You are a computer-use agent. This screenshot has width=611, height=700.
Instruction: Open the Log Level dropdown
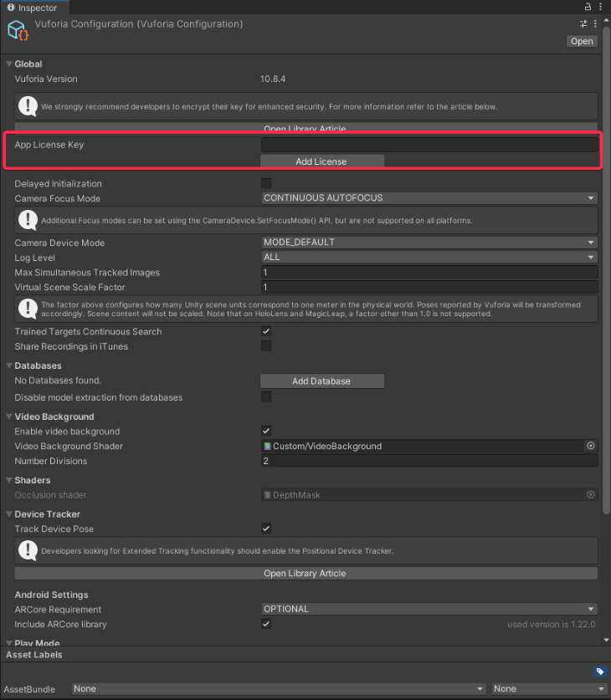(x=429, y=257)
